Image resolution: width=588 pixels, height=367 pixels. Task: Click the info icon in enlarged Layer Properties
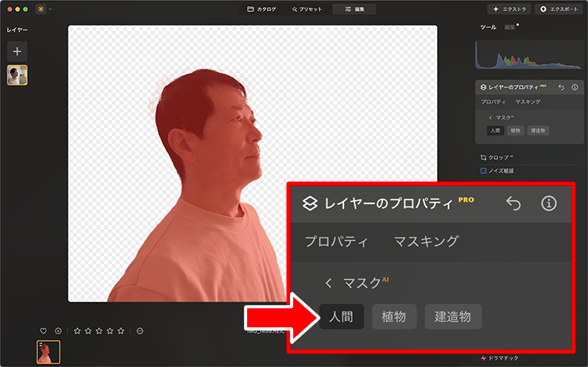click(x=548, y=203)
